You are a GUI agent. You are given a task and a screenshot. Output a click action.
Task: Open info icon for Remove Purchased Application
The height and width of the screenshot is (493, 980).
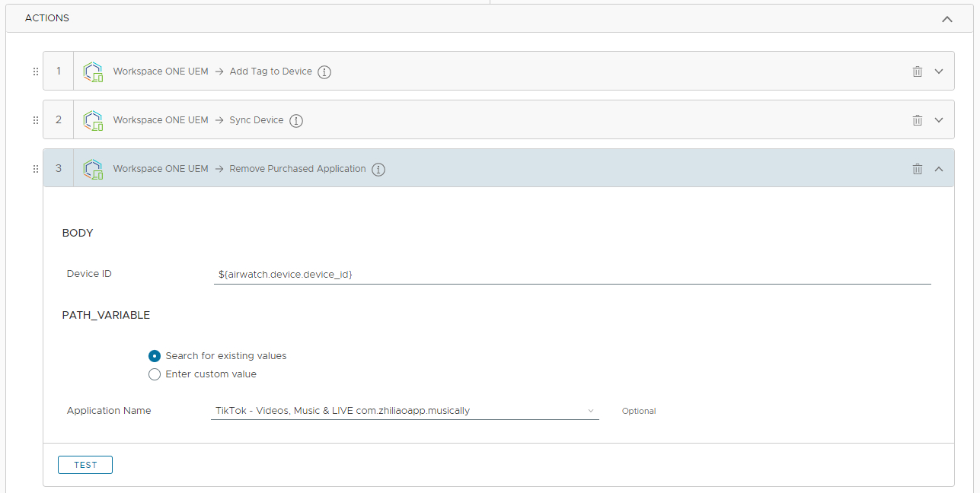378,169
